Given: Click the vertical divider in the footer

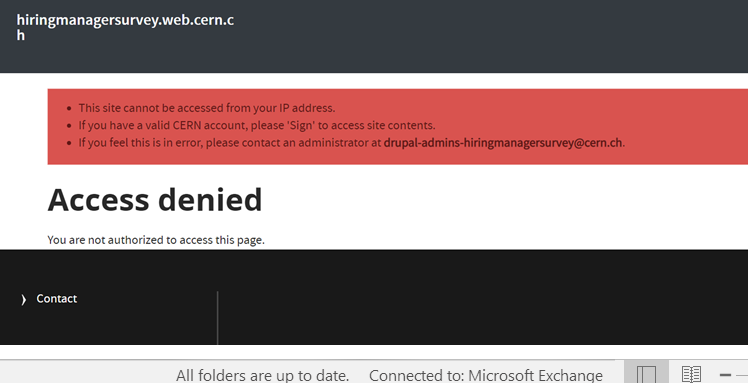Looking at the screenshot, I should click(218, 318).
